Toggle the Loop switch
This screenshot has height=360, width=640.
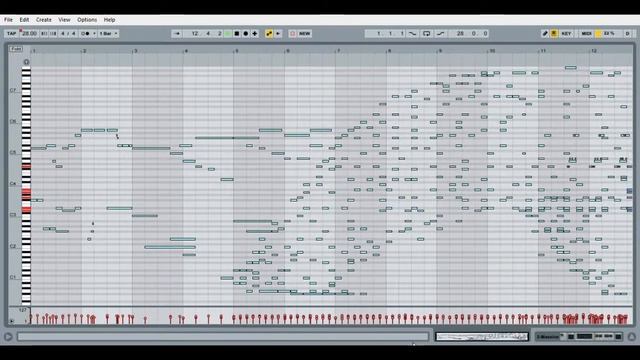point(427,33)
